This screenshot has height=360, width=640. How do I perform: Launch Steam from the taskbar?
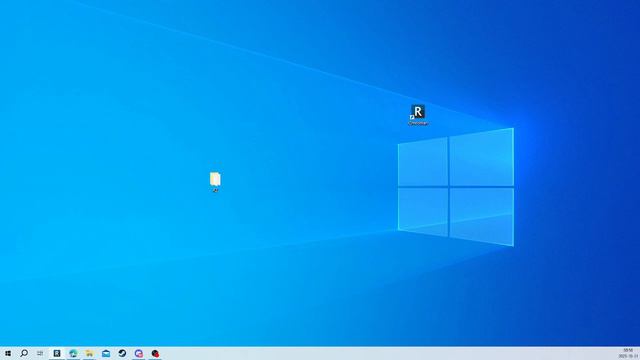point(122,353)
